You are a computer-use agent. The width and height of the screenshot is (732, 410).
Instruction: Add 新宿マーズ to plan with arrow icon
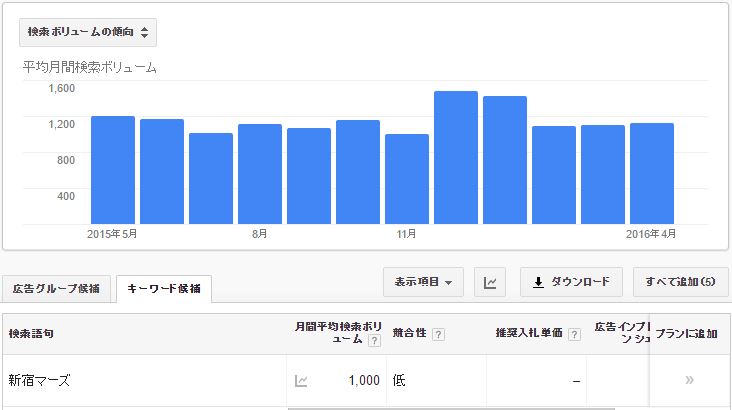pyautogui.click(x=689, y=380)
